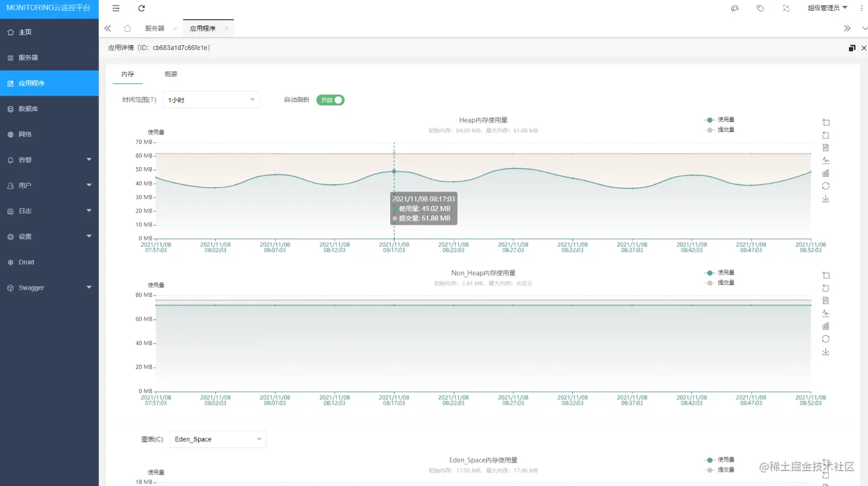The width and height of the screenshot is (868, 486).
Task: Expand the 用户 sidebar menu
Action: pyautogui.click(x=49, y=186)
